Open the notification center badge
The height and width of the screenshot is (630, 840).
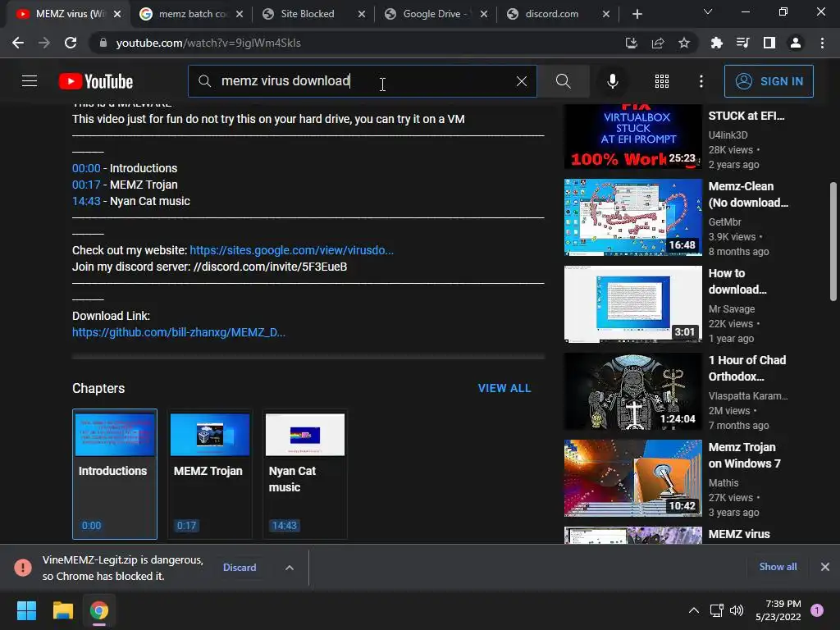click(817, 610)
